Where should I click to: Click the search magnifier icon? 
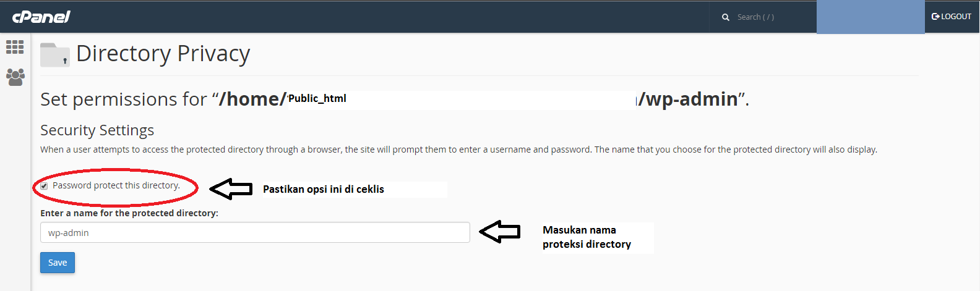(x=726, y=17)
